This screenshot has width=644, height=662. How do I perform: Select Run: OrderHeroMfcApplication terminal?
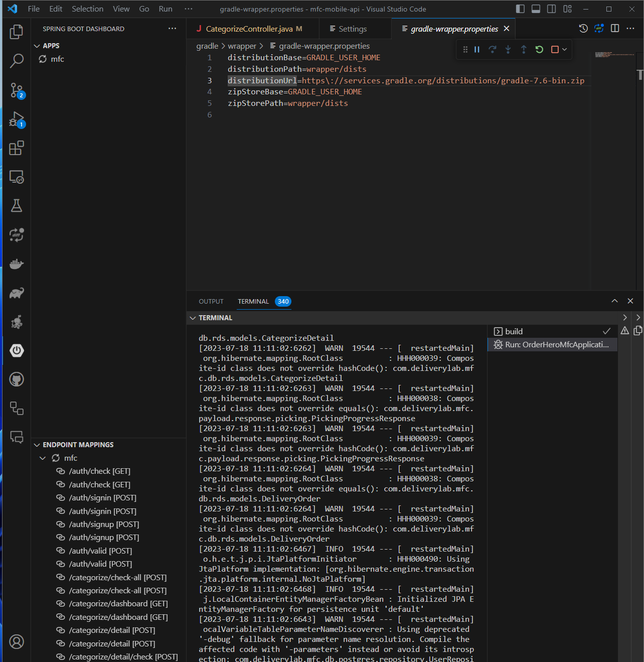tap(552, 344)
